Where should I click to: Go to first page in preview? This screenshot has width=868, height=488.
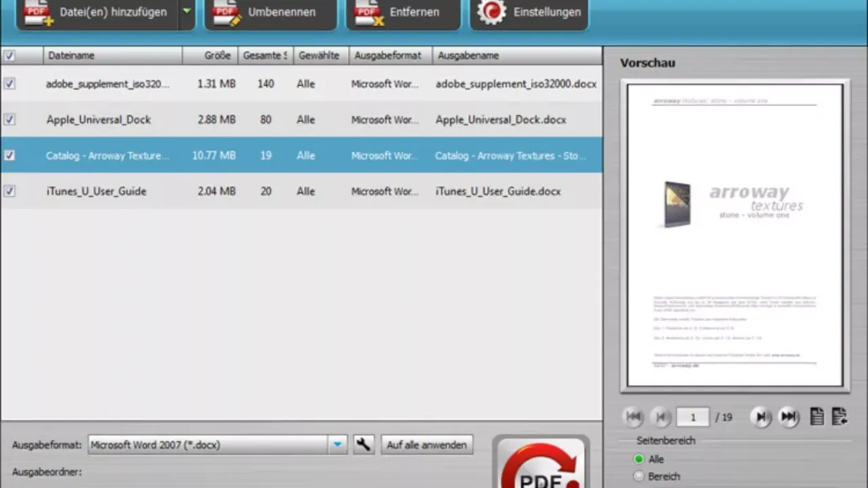point(633,417)
